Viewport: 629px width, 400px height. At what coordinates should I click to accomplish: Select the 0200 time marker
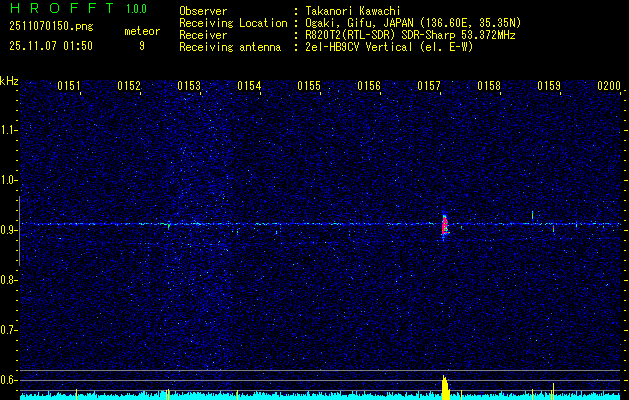(x=608, y=86)
